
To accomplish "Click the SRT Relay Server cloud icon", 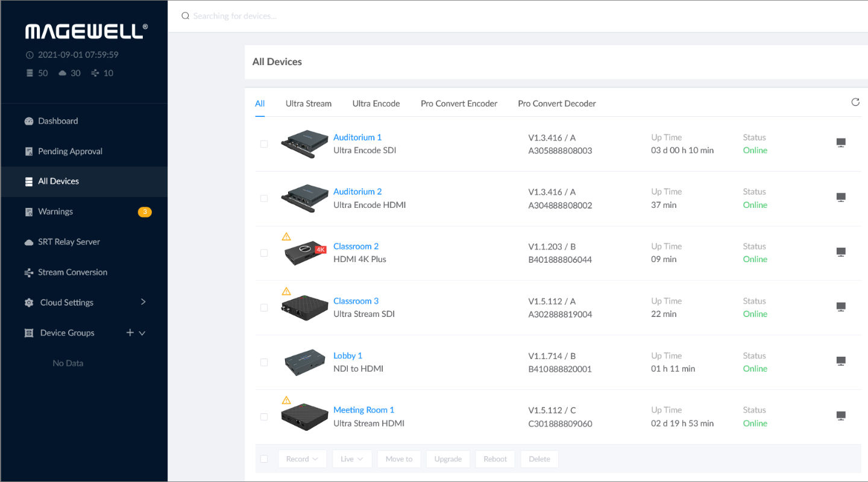I will [x=29, y=242].
